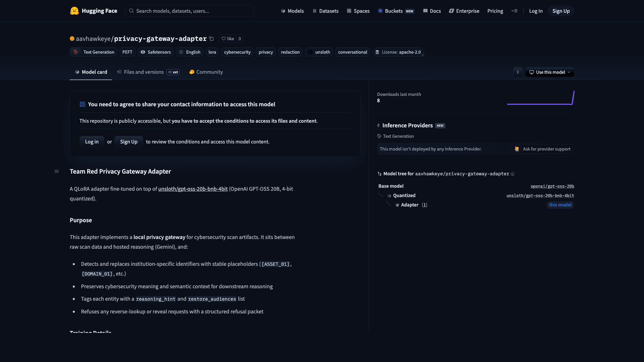Click the info icon beside the model tree heading
This screenshot has height=362, width=644.
513,174
